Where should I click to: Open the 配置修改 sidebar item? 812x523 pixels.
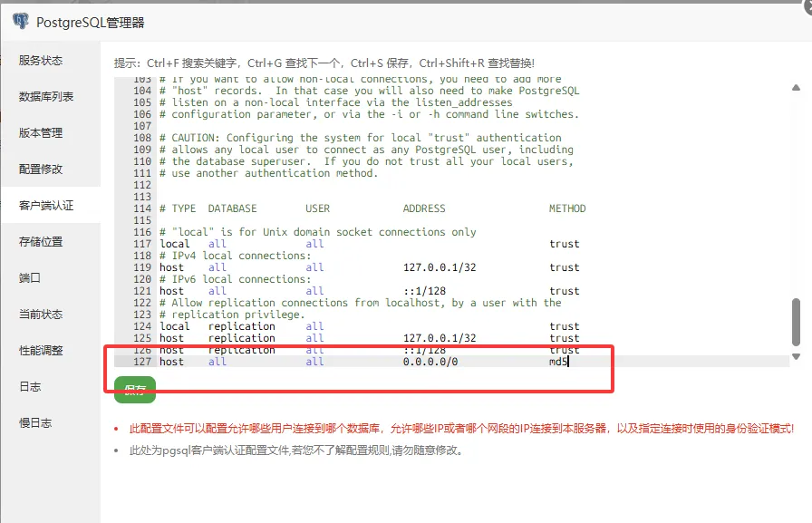pos(41,169)
